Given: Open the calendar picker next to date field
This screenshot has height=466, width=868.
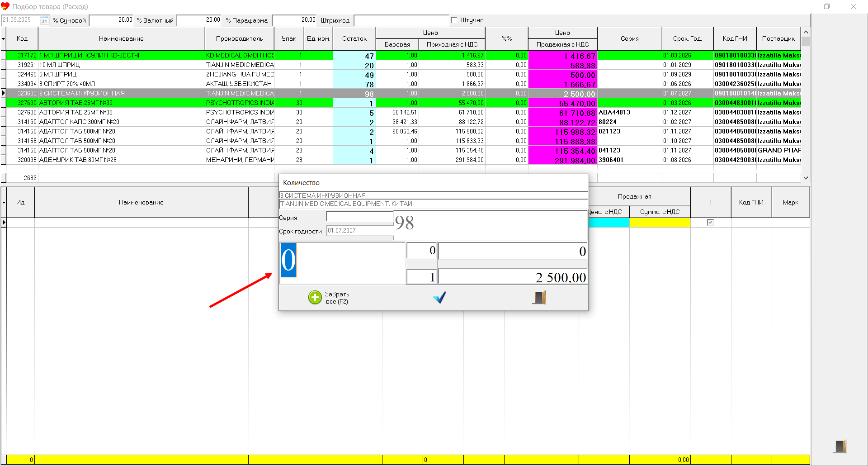Looking at the screenshot, I should (x=44, y=20).
